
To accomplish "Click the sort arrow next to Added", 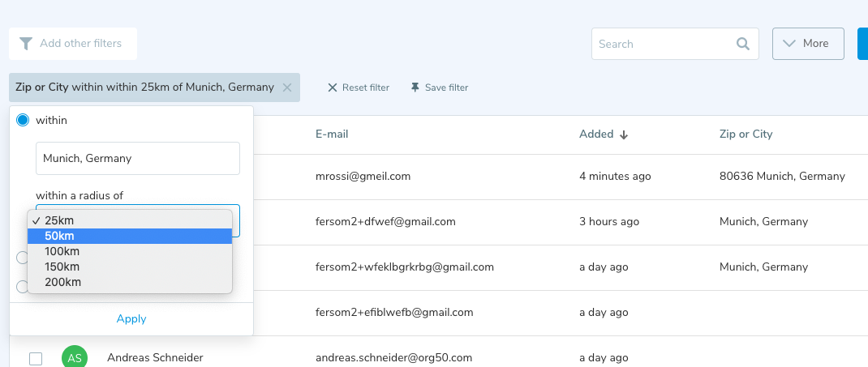I will click(x=624, y=134).
